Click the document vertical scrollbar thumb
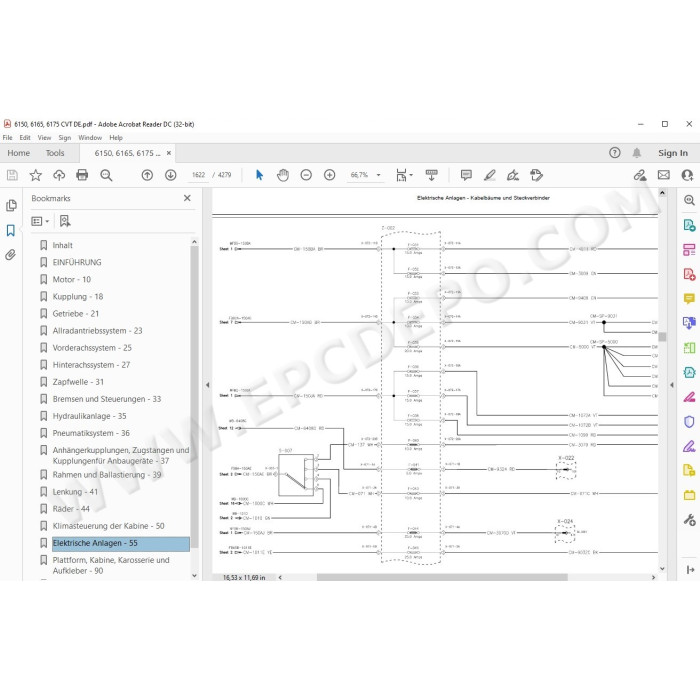700x700 pixels. click(662, 337)
